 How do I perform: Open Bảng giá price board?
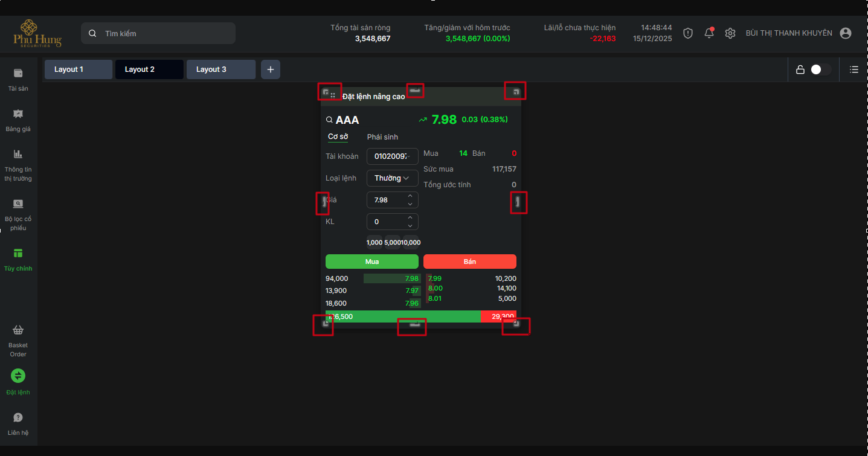18,114
